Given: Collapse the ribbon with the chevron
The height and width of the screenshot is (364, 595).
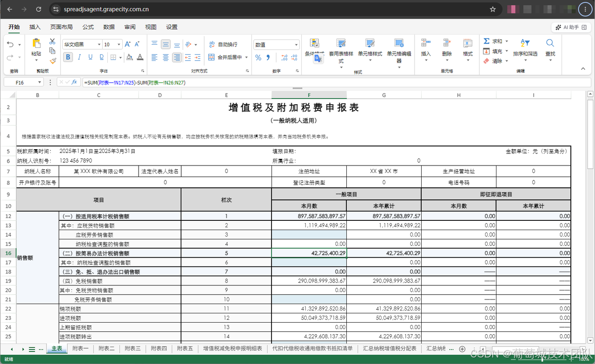Looking at the screenshot, I should pos(583,69).
